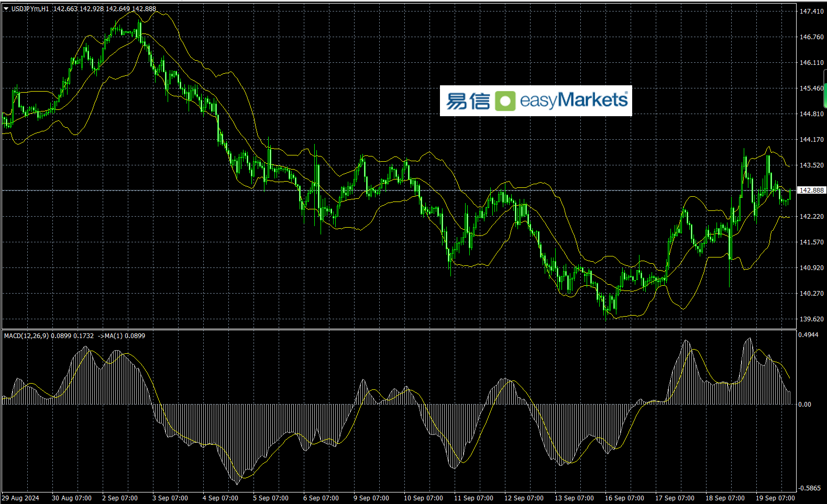The height and width of the screenshot is (504, 827).
Task: Click the 141.570 price scale label
Action: (x=811, y=242)
